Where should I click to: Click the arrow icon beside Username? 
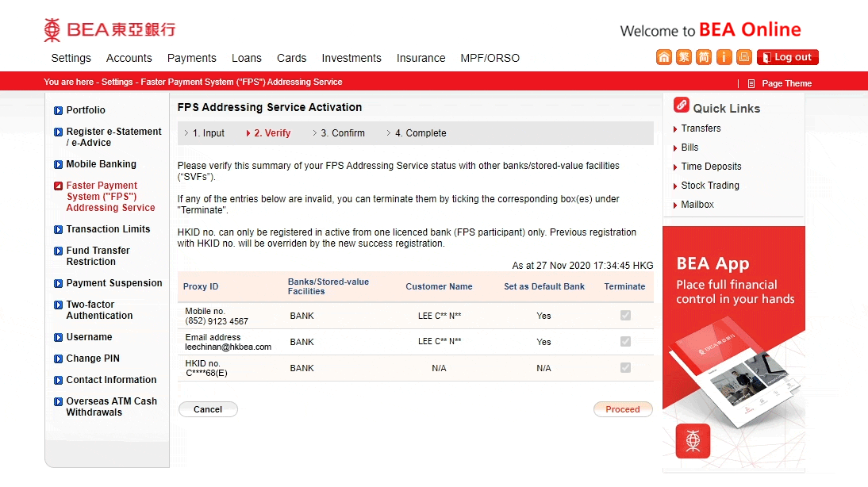coord(58,337)
